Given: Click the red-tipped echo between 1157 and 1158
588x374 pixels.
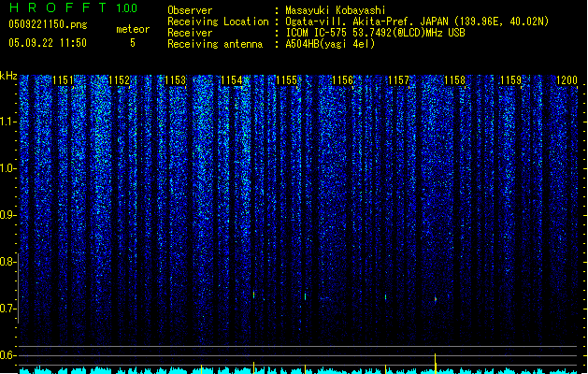Looking at the screenshot, I should point(436,299).
